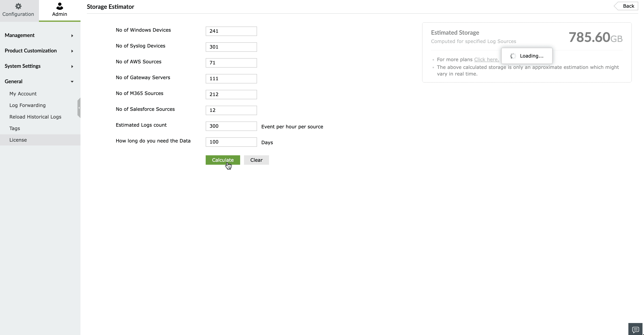This screenshot has height=335, width=644.
Task: Follow the 'Click here' plans link
Action: tap(486, 59)
